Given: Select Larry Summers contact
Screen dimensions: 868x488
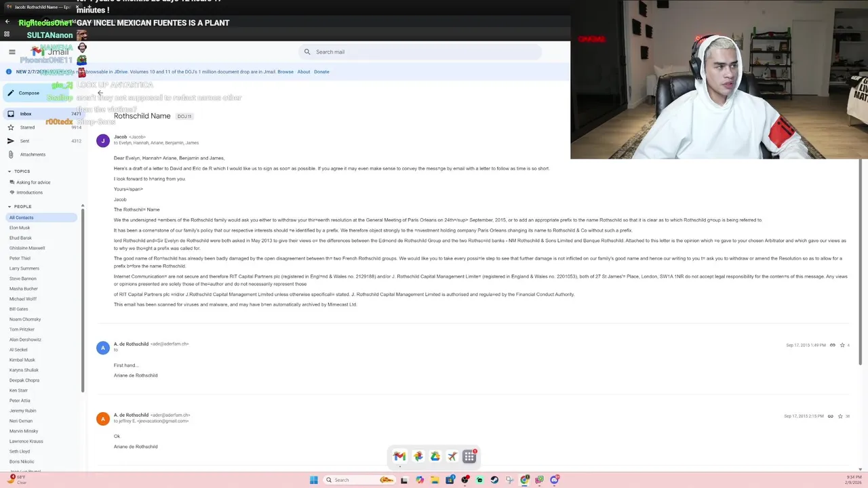Looking at the screenshot, I should click(x=24, y=268).
